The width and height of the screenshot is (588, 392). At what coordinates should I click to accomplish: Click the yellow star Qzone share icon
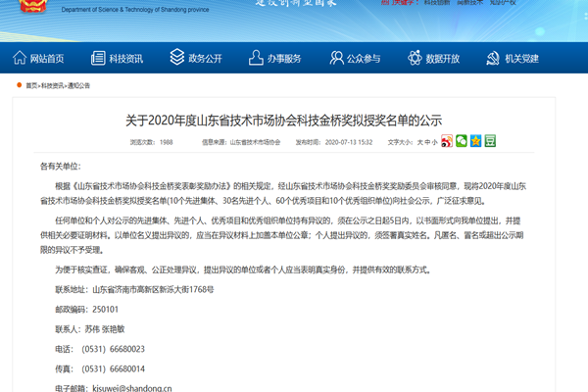[x=475, y=141]
